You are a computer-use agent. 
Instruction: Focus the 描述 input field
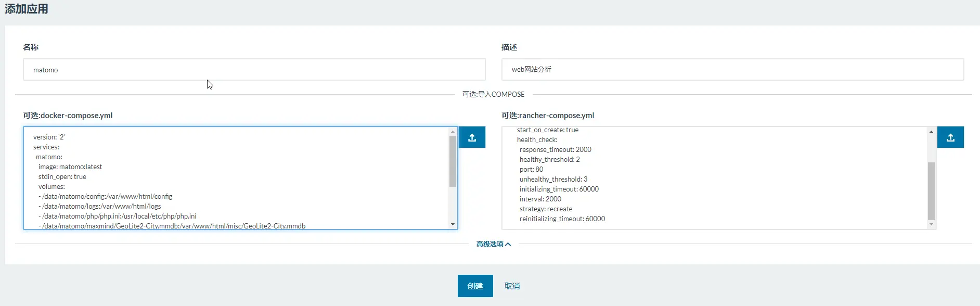(732, 70)
